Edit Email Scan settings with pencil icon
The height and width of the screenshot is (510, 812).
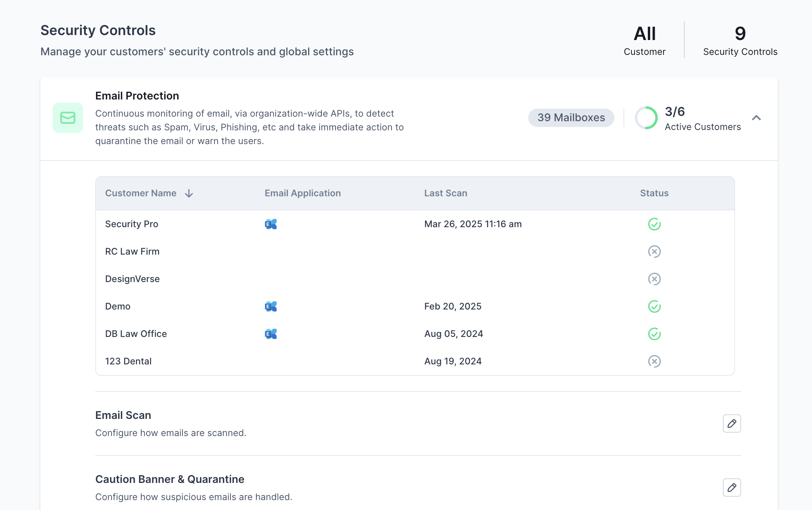(x=732, y=423)
